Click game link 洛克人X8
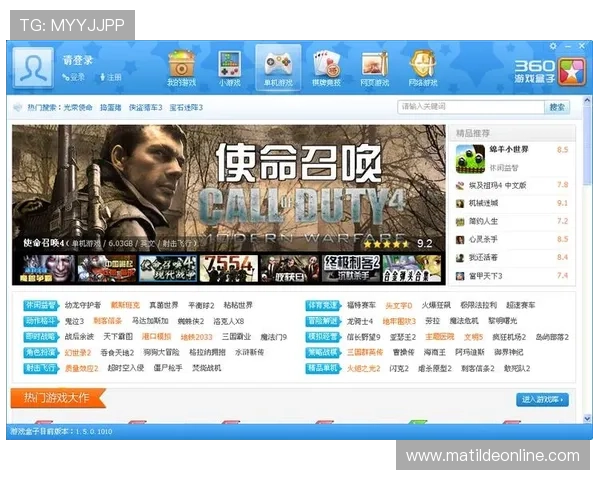This screenshot has height=480, width=600. (x=229, y=321)
